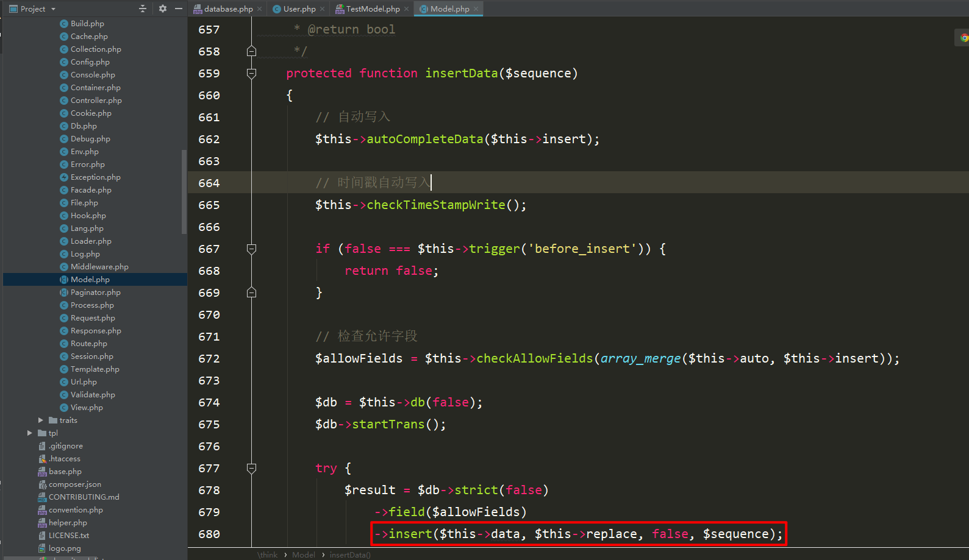The height and width of the screenshot is (560, 969).
Task: Click the Request.php class icon
Action: point(64,318)
